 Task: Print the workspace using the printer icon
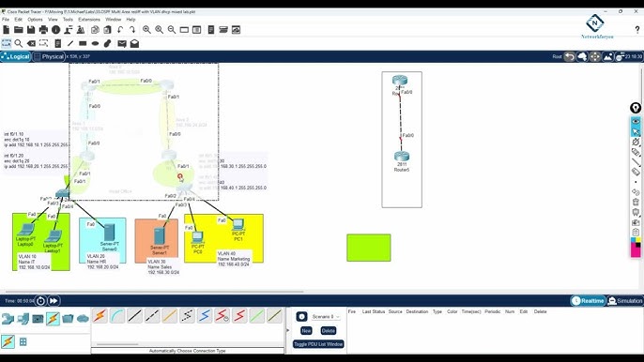tap(43, 30)
